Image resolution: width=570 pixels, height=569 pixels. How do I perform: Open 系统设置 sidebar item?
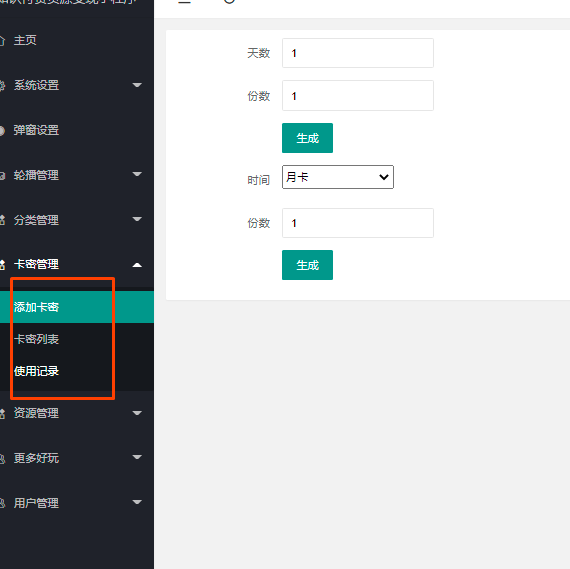36,85
